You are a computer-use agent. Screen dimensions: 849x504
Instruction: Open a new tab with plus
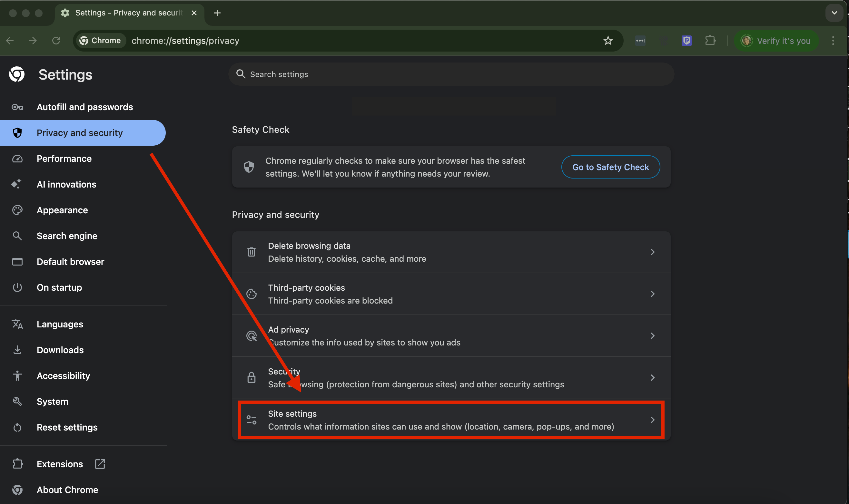click(217, 13)
